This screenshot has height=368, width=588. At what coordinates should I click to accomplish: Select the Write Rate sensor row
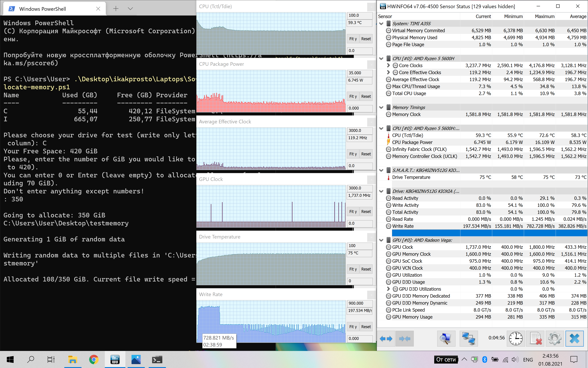(482, 226)
